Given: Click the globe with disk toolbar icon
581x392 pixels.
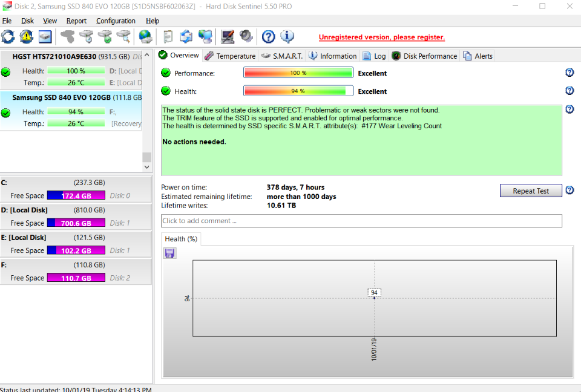Looking at the screenshot, I should click(x=145, y=37).
